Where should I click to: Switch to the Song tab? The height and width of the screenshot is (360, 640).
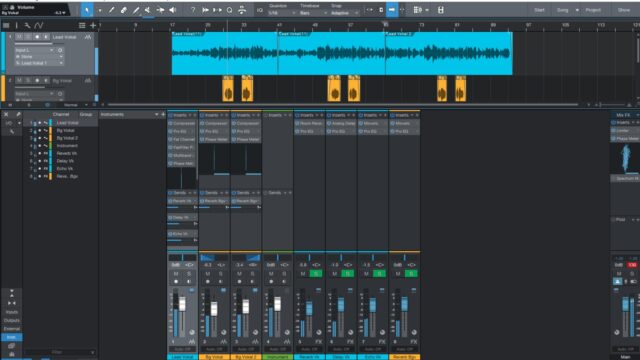click(562, 10)
